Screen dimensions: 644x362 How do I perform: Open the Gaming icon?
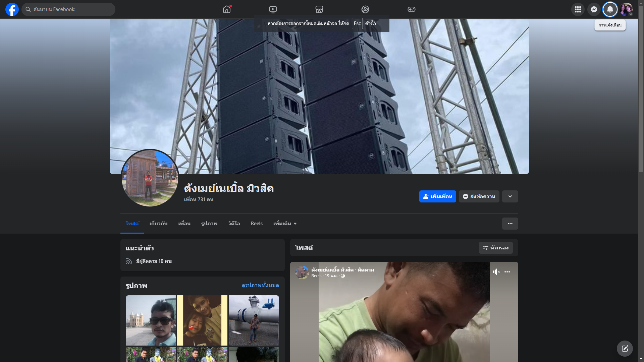click(x=412, y=9)
